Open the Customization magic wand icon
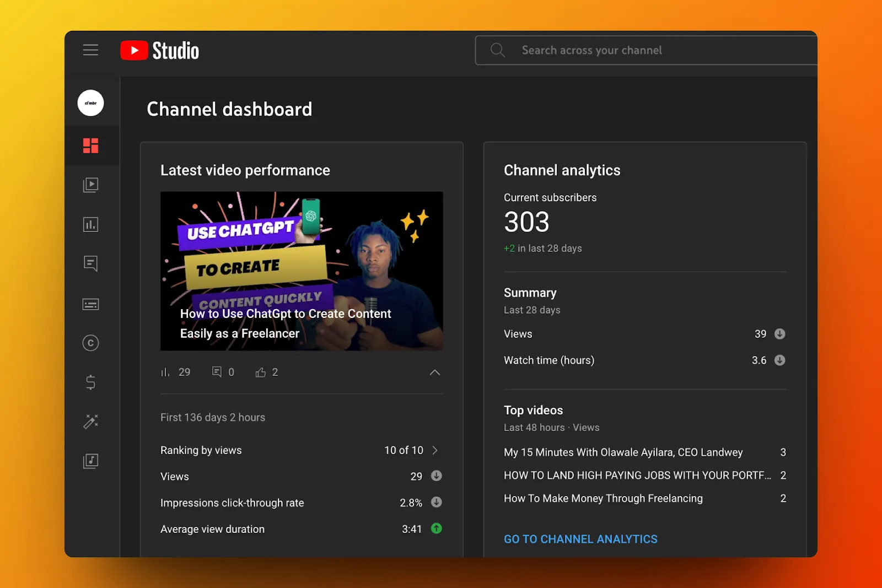The image size is (882, 588). (90, 422)
